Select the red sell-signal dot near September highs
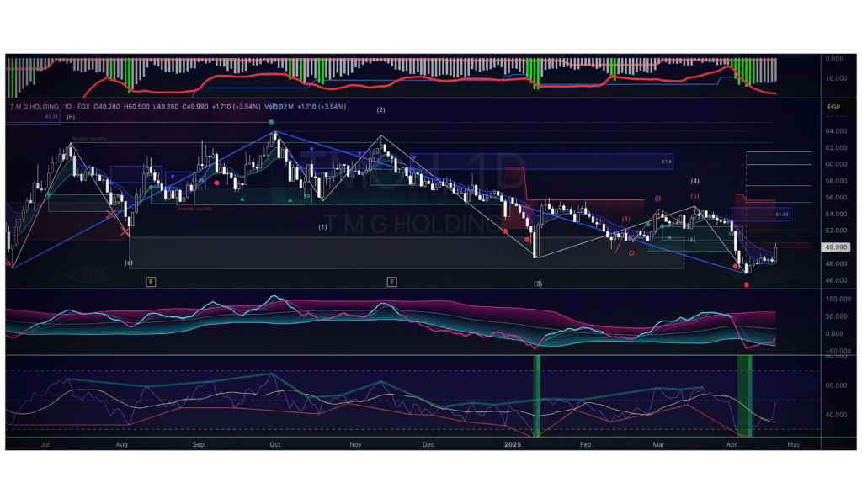Image resolution: width=862 pixels, height=504 pixels. (216, 183)
